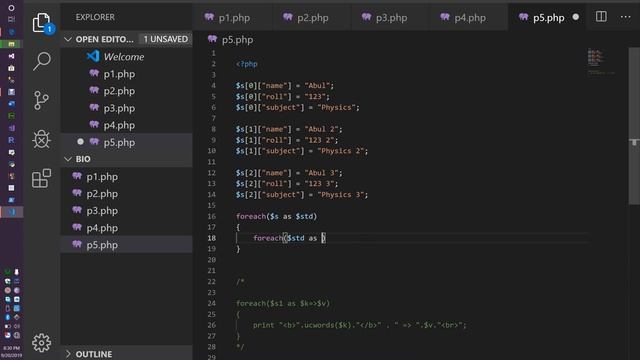Select p5.php in Open Editors list
This screenshot has width=640, height=360.
(127, 142)
